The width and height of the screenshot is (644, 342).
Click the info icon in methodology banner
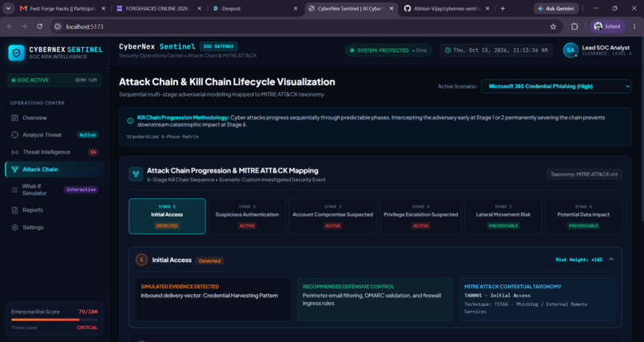coord(130,121)
